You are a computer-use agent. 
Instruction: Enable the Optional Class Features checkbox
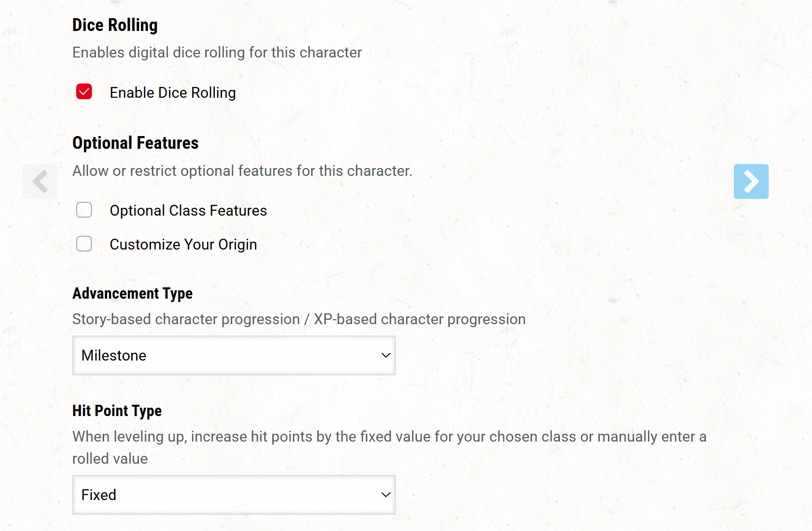tap(84, 210)
